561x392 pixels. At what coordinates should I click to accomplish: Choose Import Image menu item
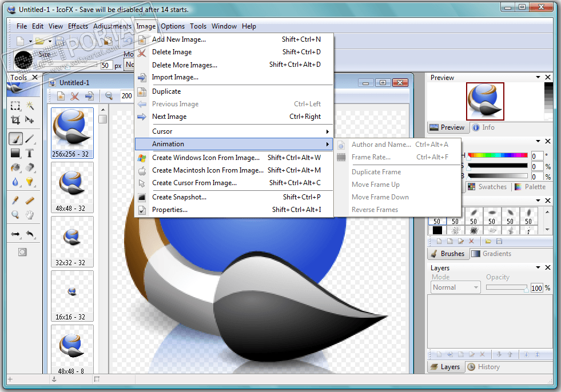[x=234, y=77]
